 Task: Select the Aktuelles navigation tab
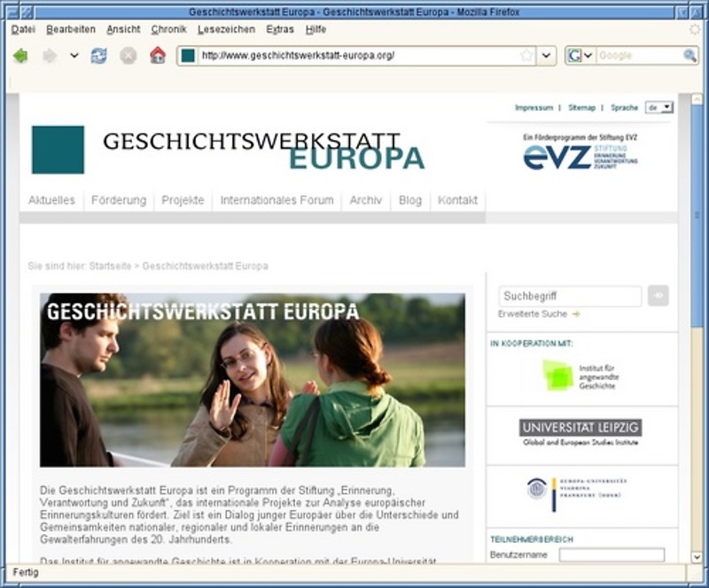[x=51, y=200]
